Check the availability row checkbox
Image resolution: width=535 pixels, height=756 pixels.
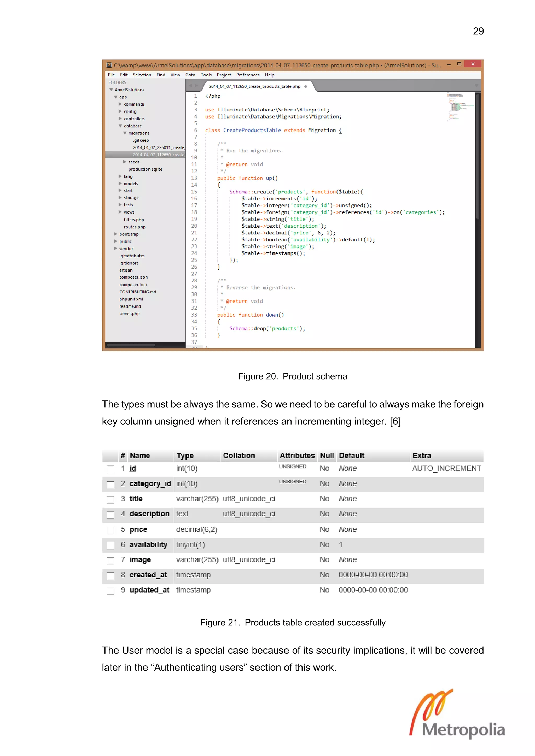pyautogui.click(x=110, y=545)
